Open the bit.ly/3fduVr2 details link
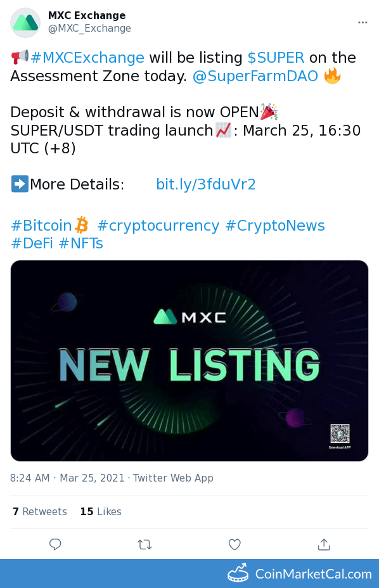 205,184
